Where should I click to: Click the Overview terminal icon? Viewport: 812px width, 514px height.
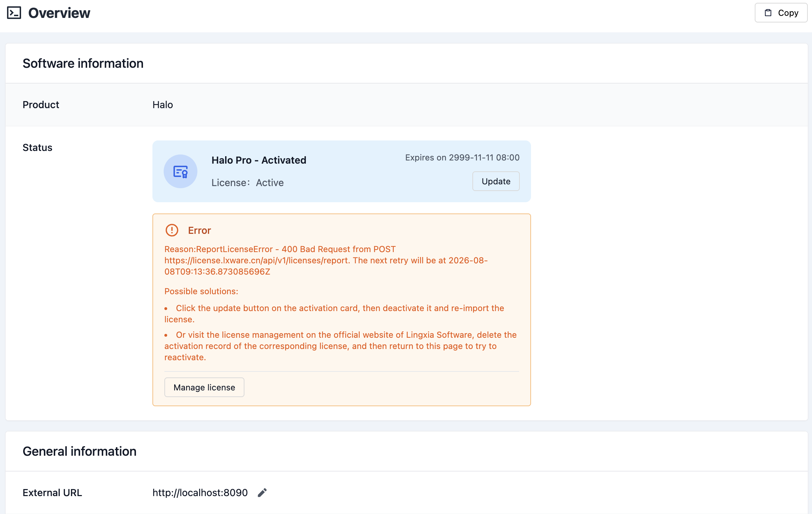14,13
